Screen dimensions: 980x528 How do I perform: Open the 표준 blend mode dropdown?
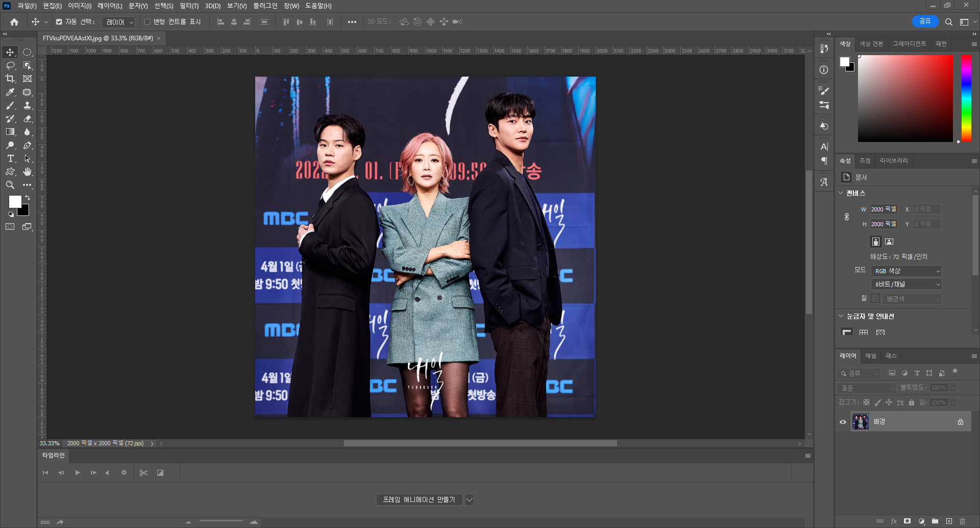867,388
